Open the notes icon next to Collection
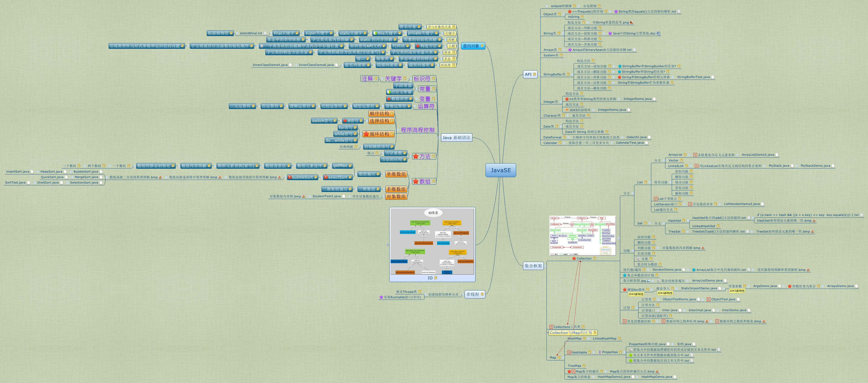The height and width of the screenshot is (383, 868). pyautogui.click(x=594, y=259)
